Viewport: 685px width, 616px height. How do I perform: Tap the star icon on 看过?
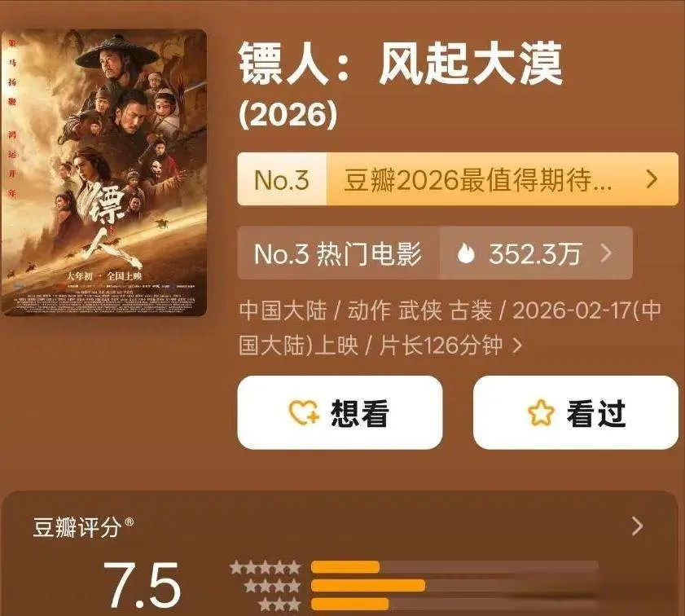[541, 412]
